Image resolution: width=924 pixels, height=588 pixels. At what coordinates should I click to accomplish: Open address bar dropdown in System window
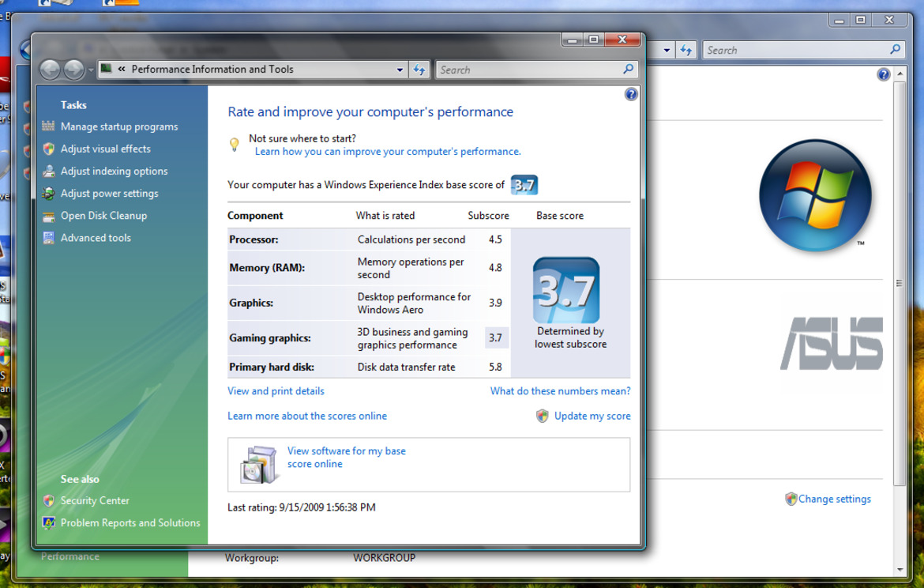667,50
